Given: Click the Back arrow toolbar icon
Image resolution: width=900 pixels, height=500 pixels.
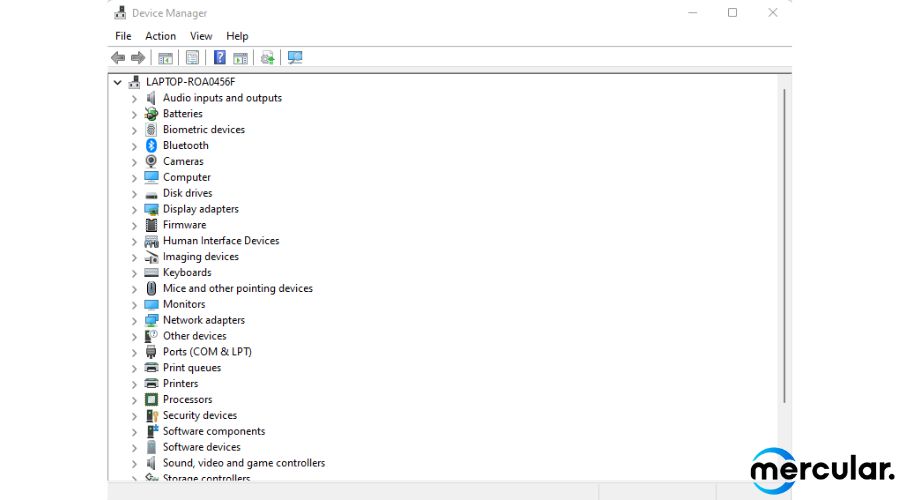Looking at the screenshot, I should point(118,57).
